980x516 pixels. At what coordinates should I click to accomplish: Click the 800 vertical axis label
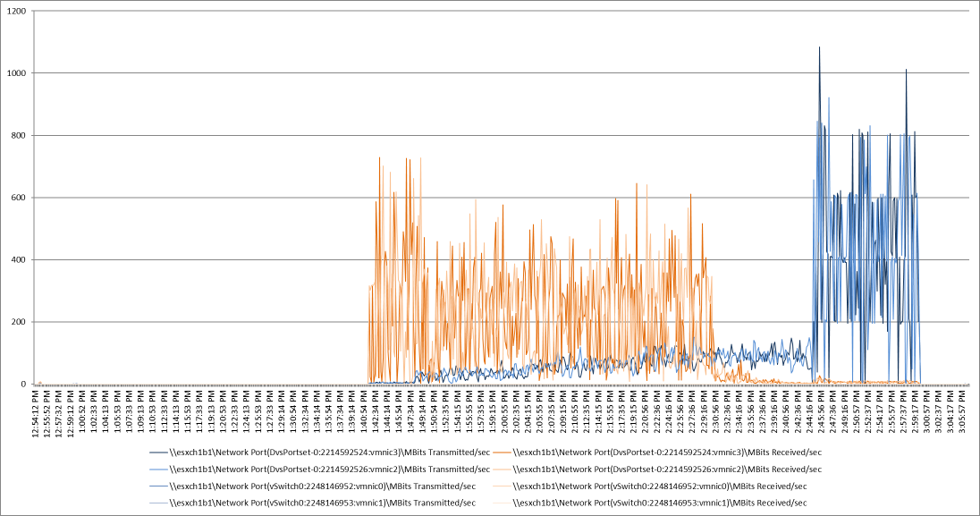pyautogui.click(x=20, y=136)
